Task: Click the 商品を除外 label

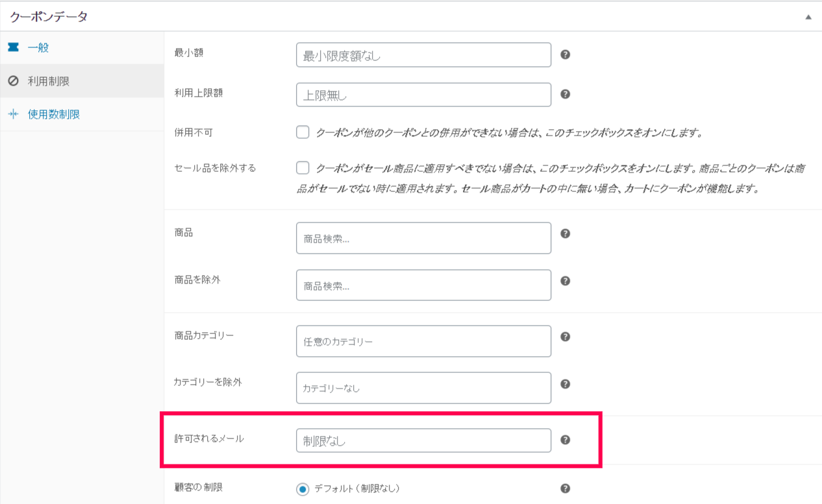Action: pyautogui.click(x=197, y=280)
